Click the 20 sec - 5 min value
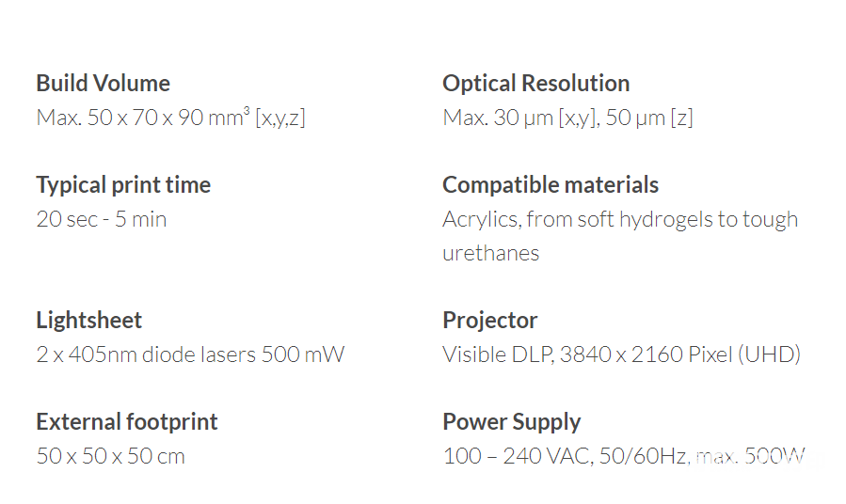 pos(102,219)
